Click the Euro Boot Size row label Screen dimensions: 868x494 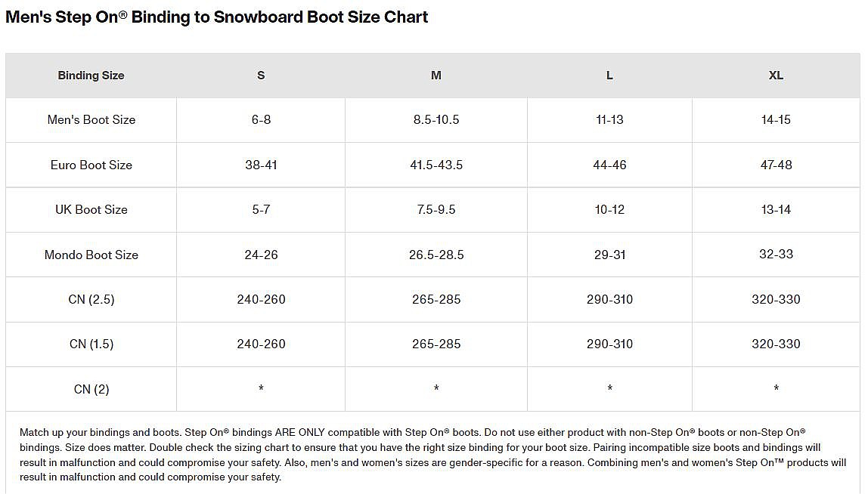coord(91,165)
